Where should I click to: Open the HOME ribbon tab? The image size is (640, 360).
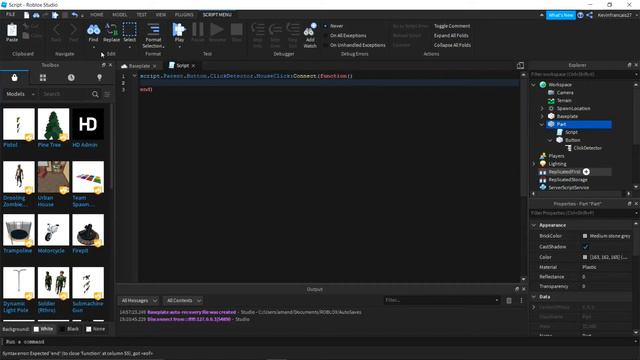[97, 15]
